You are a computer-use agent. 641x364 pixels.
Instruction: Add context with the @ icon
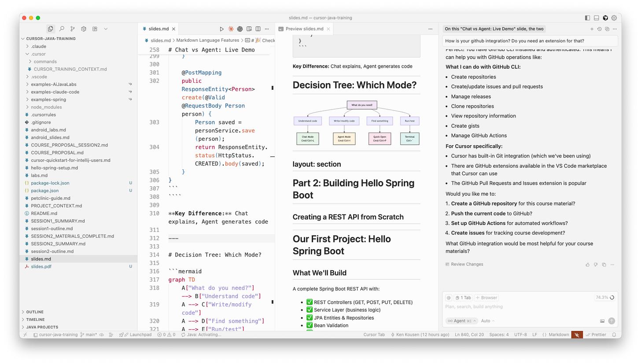[449, 298]
